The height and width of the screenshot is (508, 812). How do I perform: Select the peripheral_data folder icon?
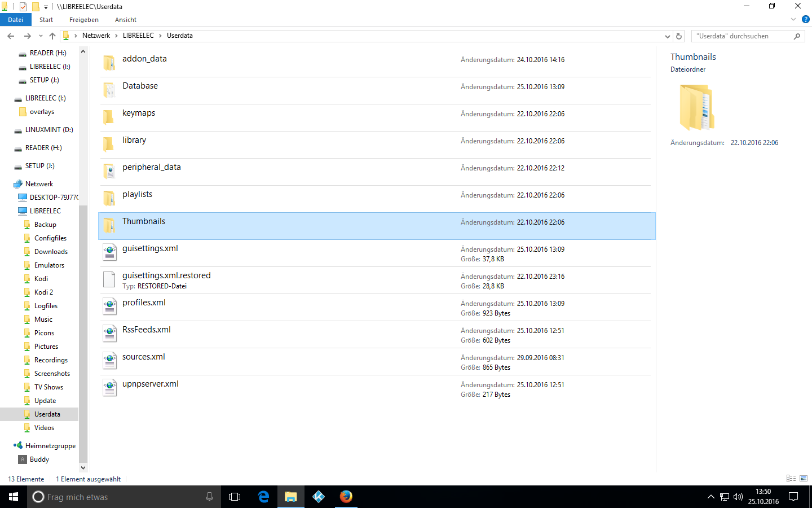(109, 171)
